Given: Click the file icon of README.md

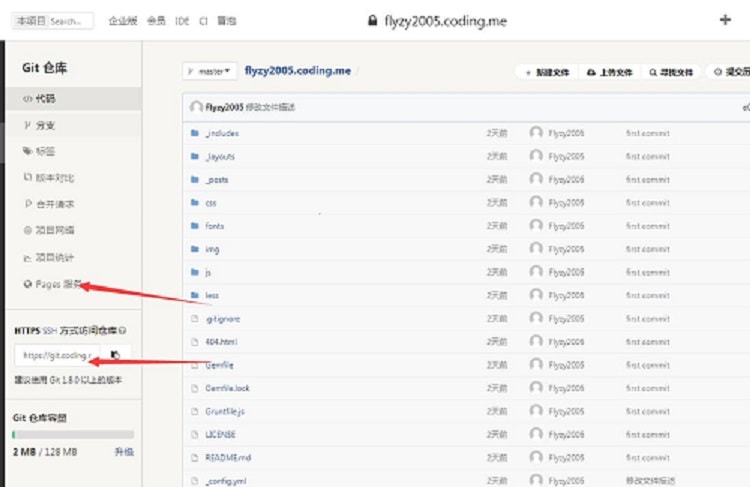Looking at the screenshot, I should 195,457.
